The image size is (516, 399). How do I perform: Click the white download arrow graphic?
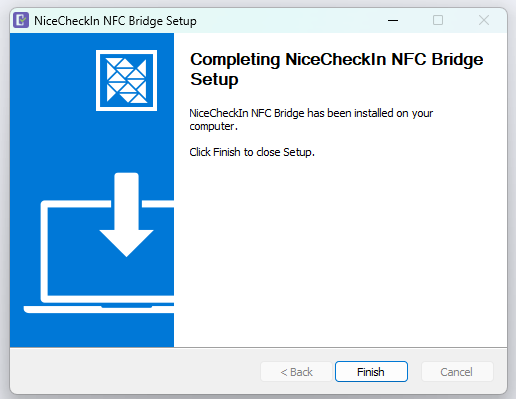[x=126, y=214]
